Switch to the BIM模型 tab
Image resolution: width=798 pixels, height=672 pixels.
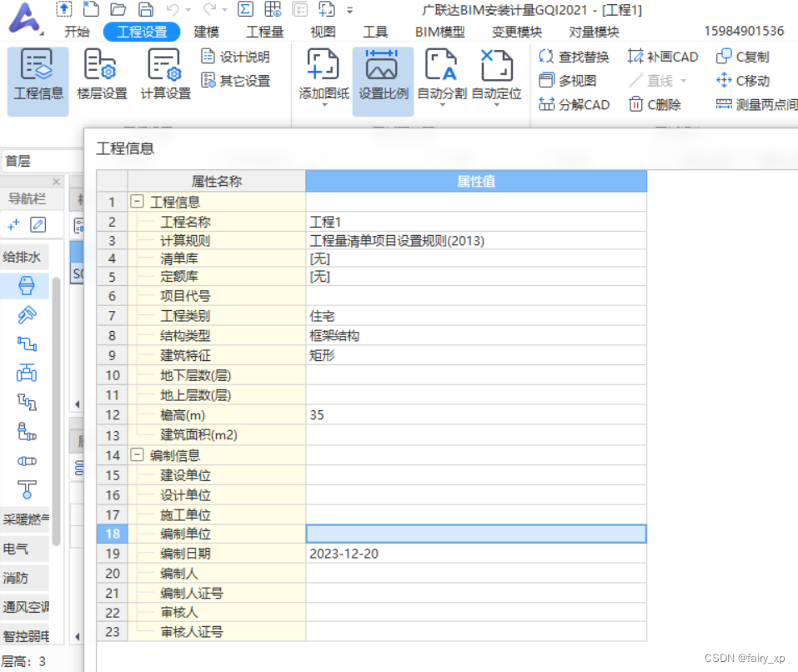(x=439, y=32)
